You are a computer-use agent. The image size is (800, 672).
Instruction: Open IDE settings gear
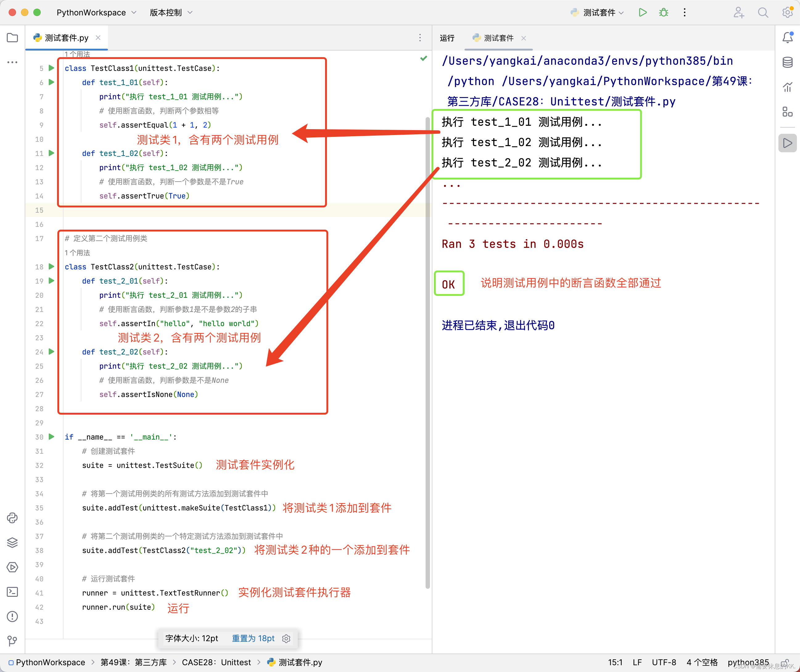787,13
